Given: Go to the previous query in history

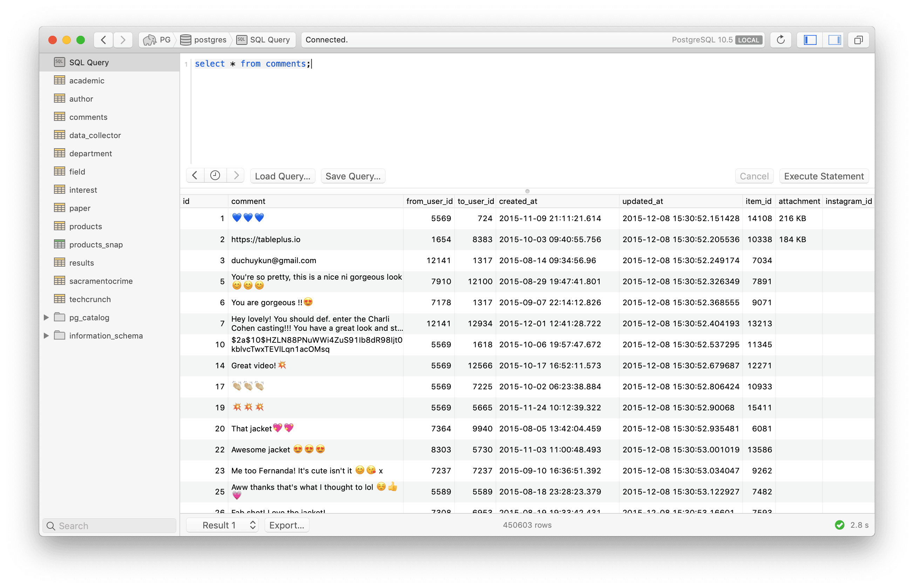Looking at the screenshot, I should [x=195, y=176].
